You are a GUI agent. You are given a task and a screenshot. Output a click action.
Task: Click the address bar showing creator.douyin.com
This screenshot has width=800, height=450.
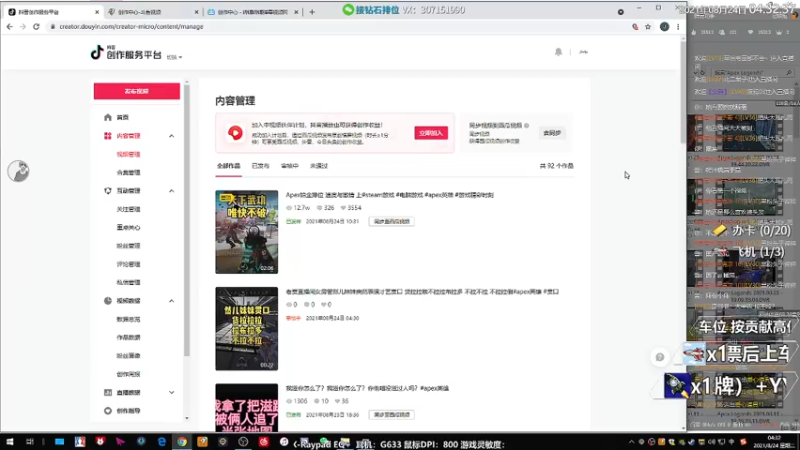pos(337,27)
